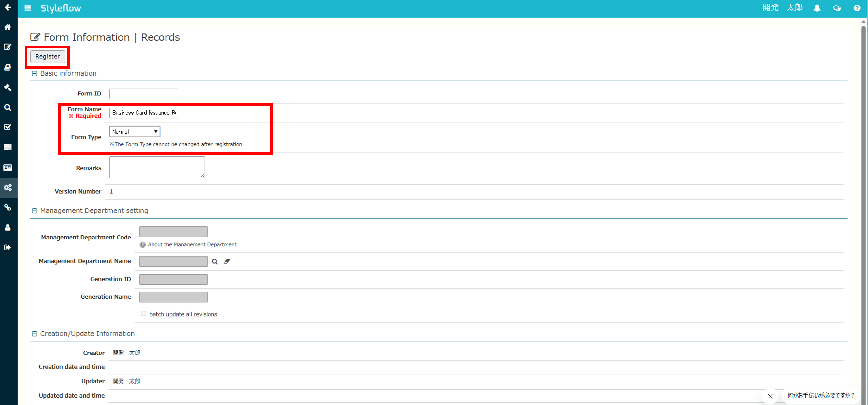Open the gavel icon in sidebar

pos(8,87)
